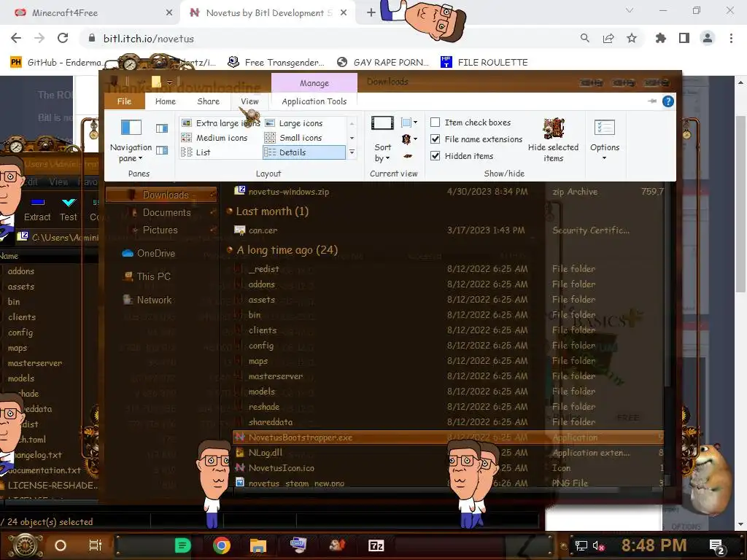Screen dimensions: 747x560
Task: Open Explorer help icon
Action: coord(668,101)
